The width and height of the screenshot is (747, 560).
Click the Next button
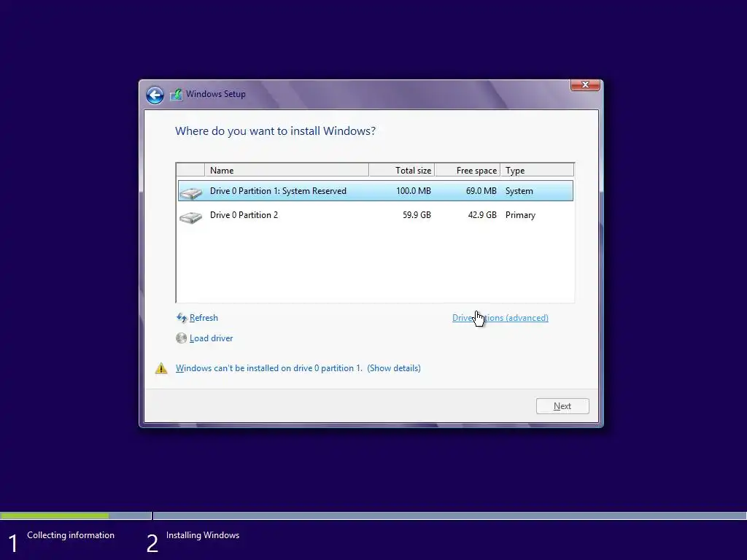562,406
